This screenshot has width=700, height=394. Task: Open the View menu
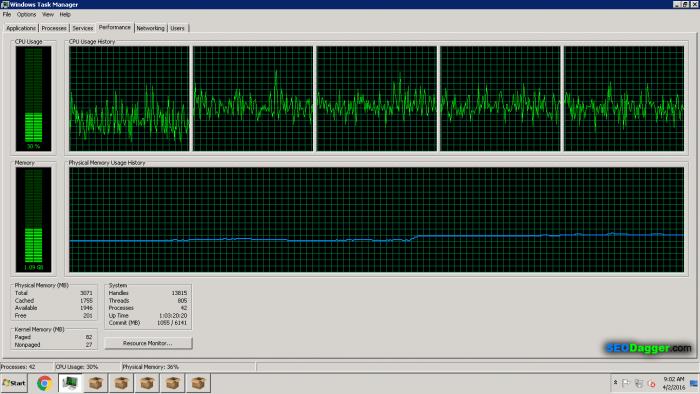(48, 14)
